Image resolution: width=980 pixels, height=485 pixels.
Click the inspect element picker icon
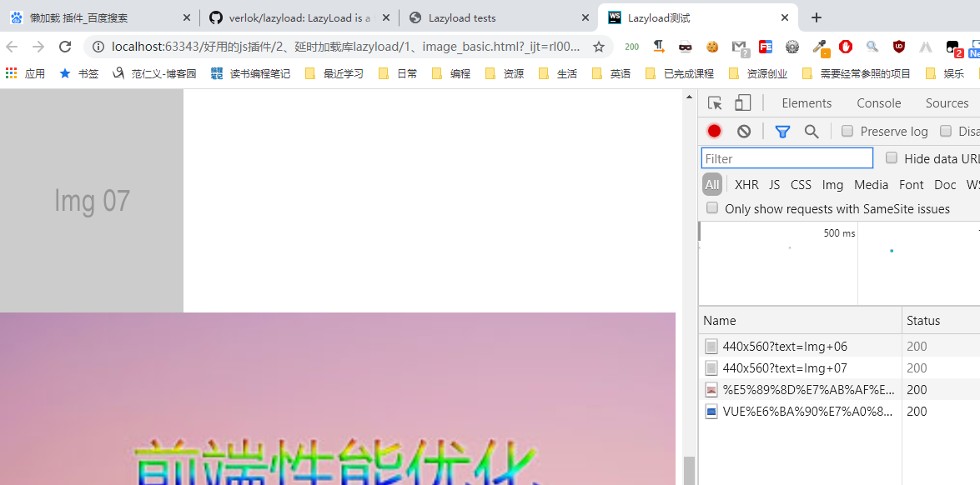tap(715, 103)
